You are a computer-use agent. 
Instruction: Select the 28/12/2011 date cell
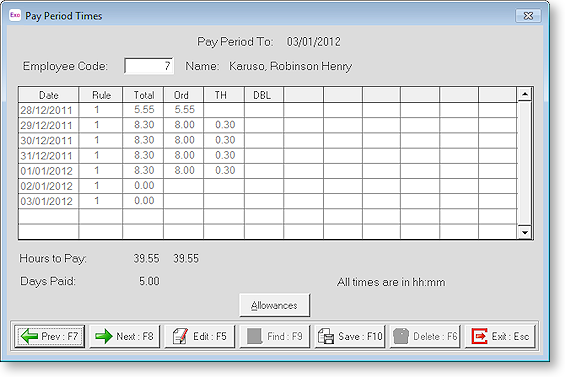tap(48, 110)
